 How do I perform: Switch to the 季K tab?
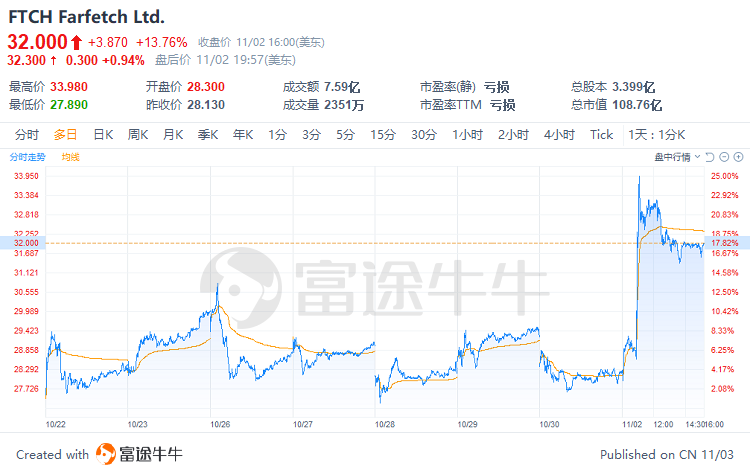tap(208, 135)
